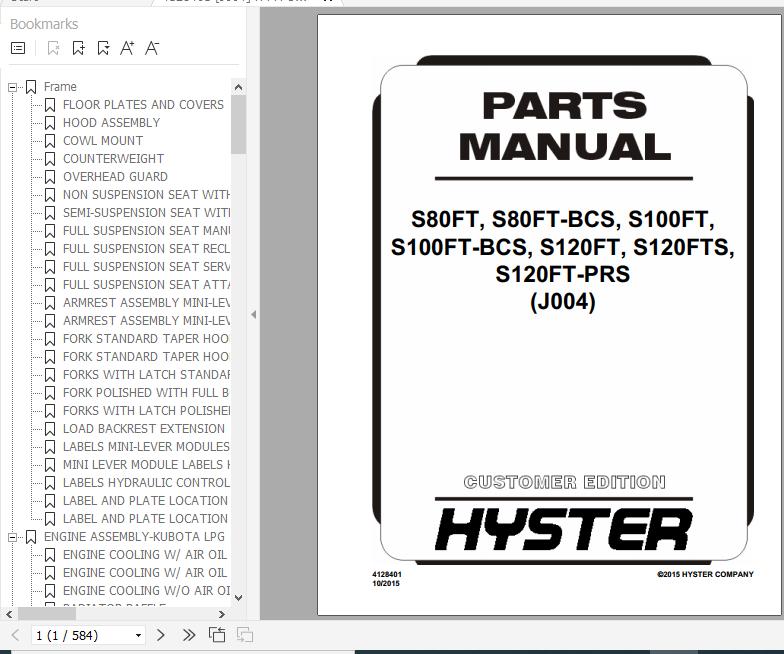This screenshot has height=654, width=784.
Task: Increase bookmark text size
Action: [x=127, y=48]
